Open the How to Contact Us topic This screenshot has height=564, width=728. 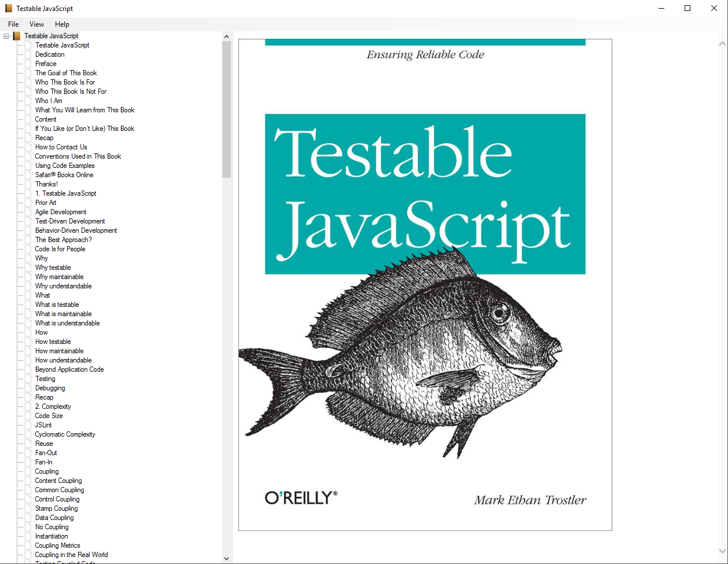(61, 147)
